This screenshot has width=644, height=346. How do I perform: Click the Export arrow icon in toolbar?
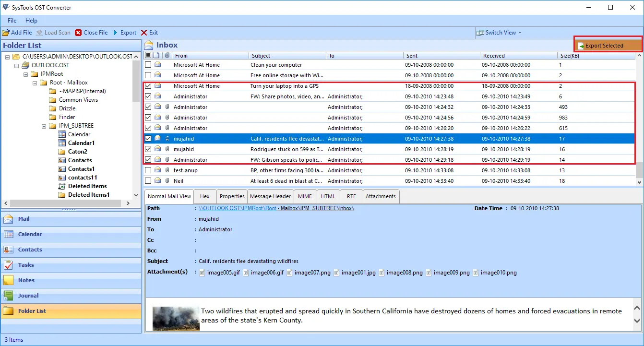pos(115,33)
